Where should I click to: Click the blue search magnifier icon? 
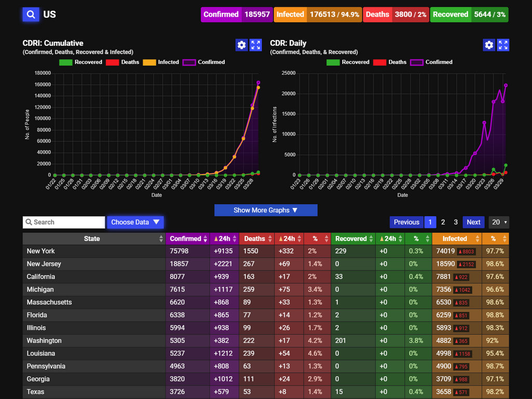31,15
